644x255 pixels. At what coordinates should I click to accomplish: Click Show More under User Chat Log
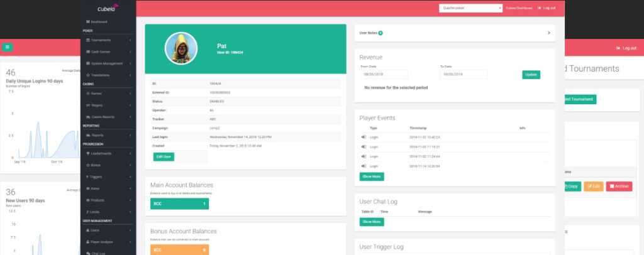372,222
